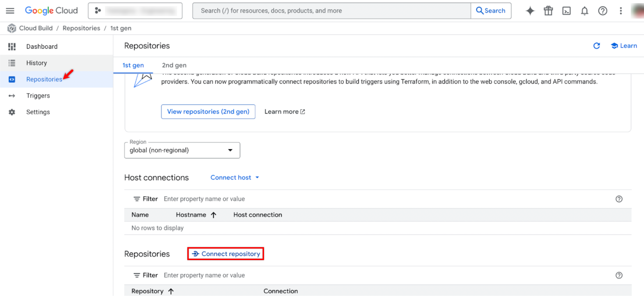
Task: Switch to the 2nd gen tab
Action: point(174,65)
